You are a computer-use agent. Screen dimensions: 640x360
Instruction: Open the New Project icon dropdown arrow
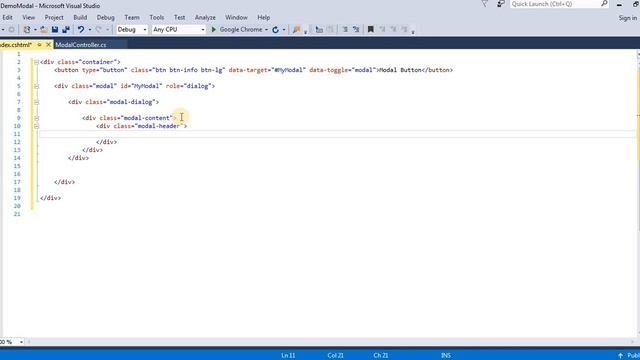click(35, 29)
